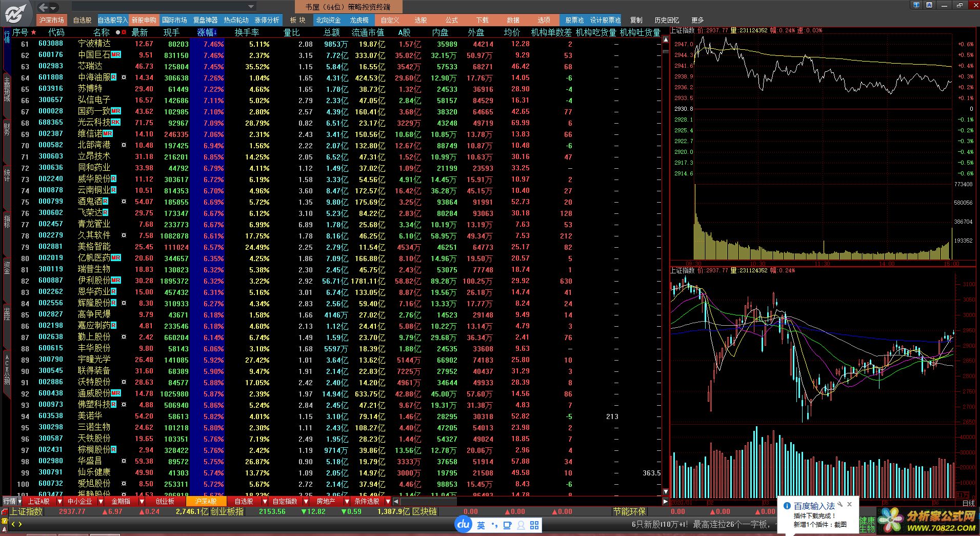Expand the dropdown arrow after 自选股 tab

[x=265, y=501]
